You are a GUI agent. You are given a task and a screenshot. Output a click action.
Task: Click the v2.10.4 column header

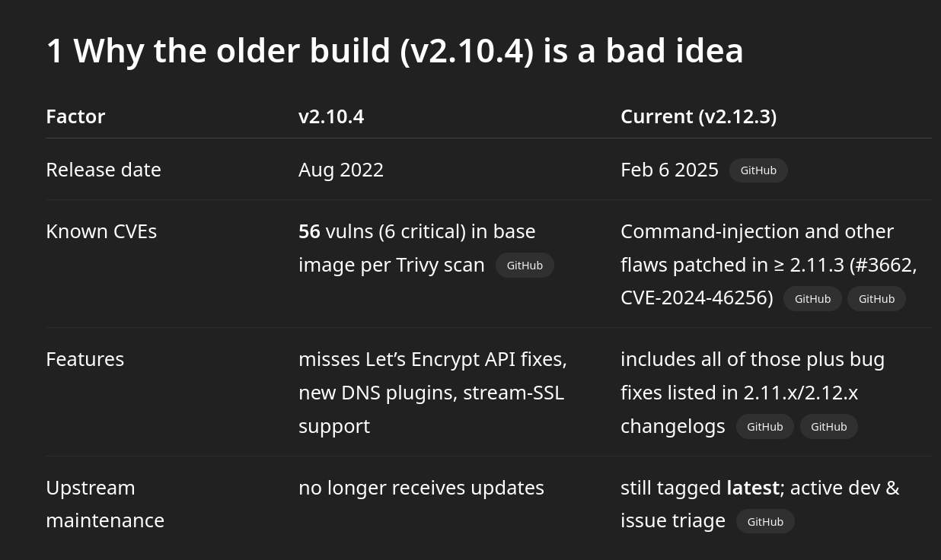coord(331,116)
